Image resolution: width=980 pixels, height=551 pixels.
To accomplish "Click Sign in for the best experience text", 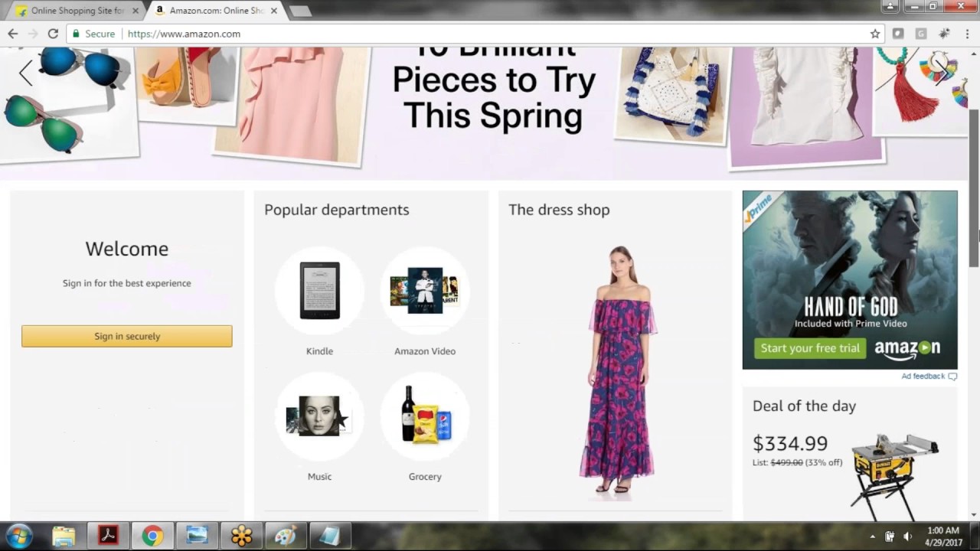I will (127, 283).
